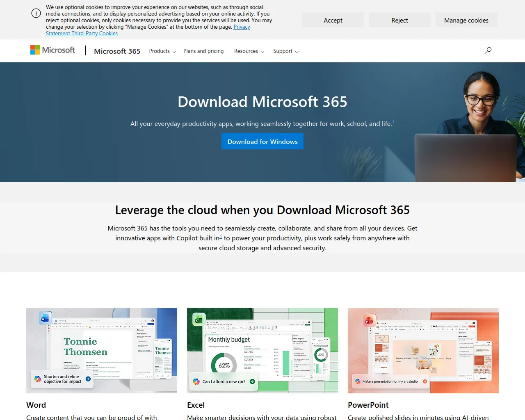Screen dimensions: 525x420
Task: Expand the Products dropdown menu
Action: click(162, 51)
